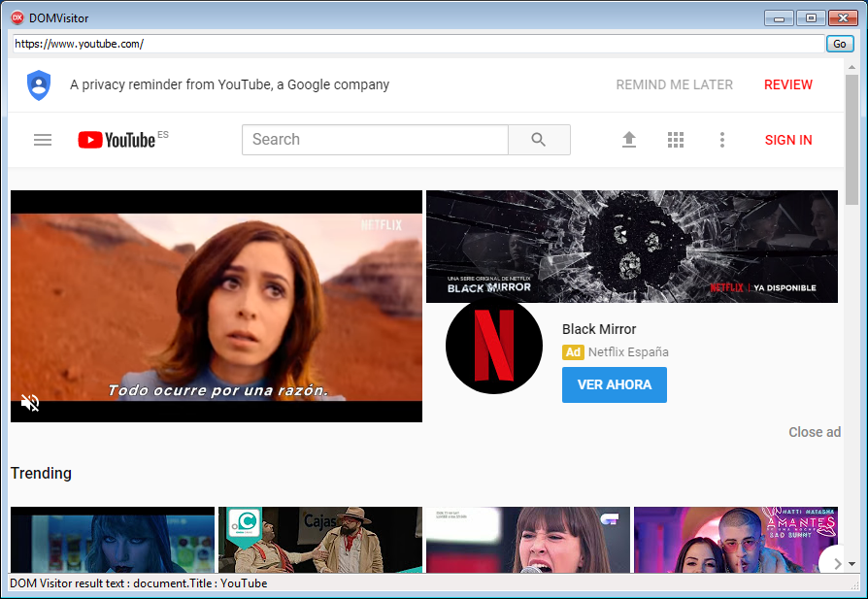Open the two men on stage thumbnail
The width and height of the screenshot is (868, 599).
pos(320,540)
